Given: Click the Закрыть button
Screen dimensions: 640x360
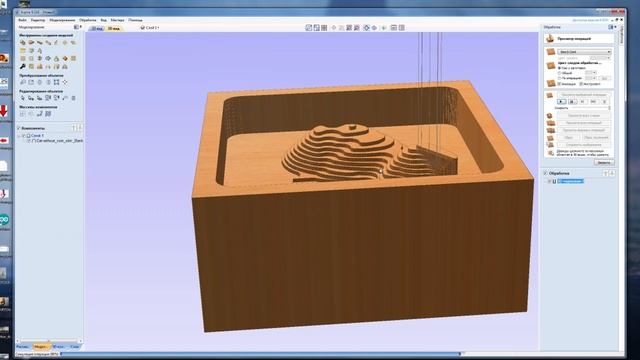Looking at the screenshot, I should pyautogui.click(x=604, y=162).
